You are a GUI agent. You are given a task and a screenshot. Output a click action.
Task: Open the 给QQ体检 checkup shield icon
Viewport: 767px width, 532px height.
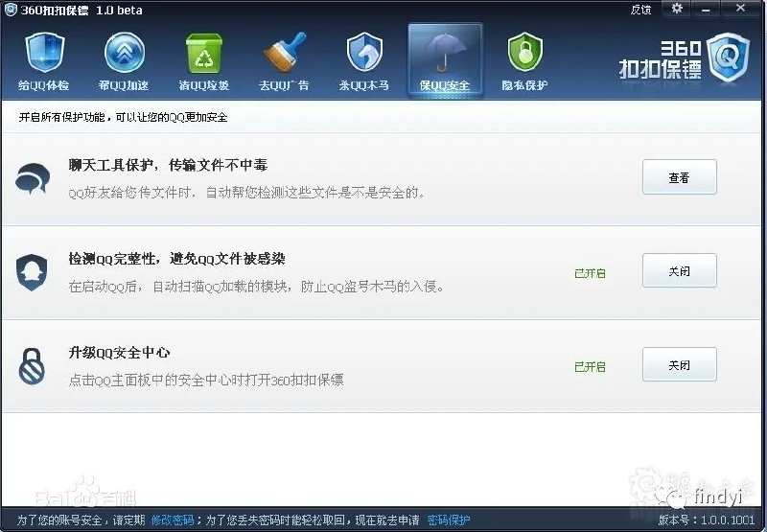(x=44, y=53)
